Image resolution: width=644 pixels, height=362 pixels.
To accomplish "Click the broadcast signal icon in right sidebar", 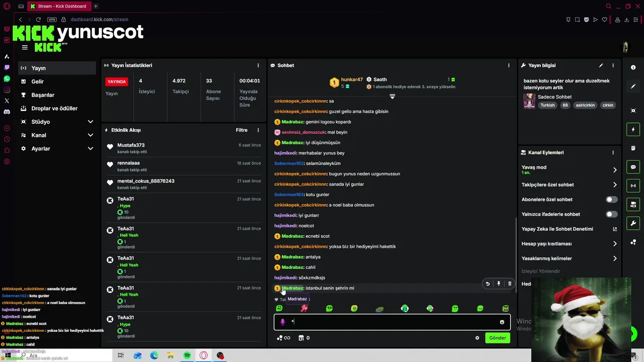I will (x=633, y=186).
